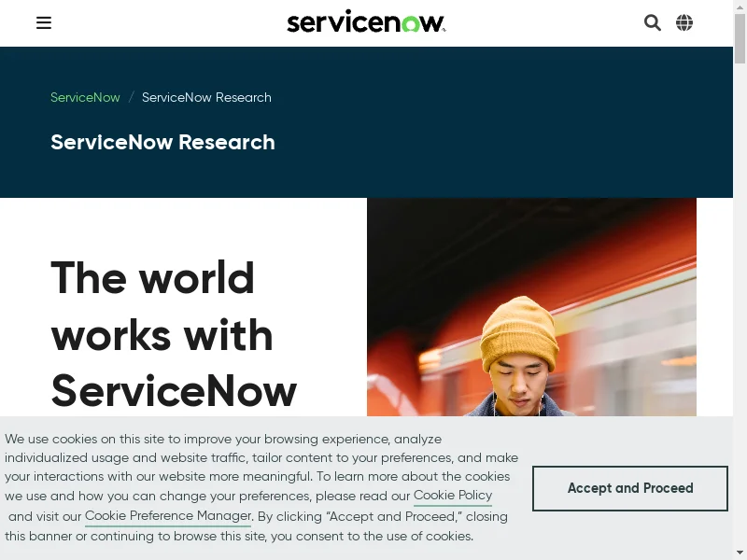Viewport: 747px width, 560px height.
Task: Open the globe language selector
Action: [684, 22]
